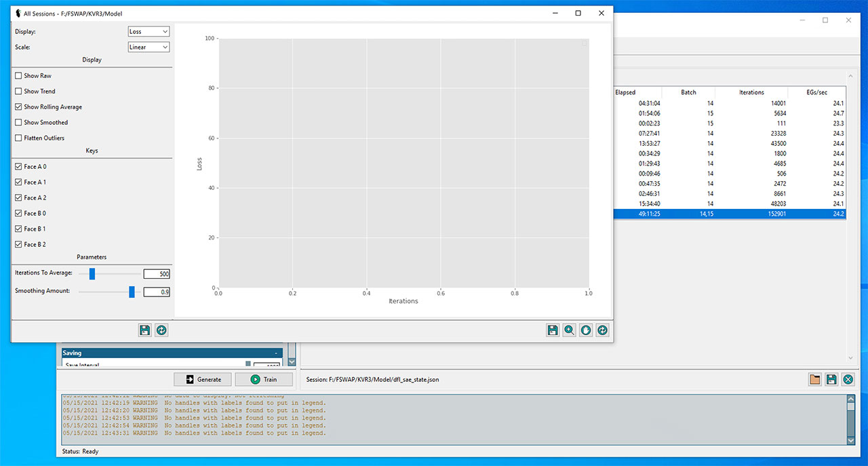Viewport: 868px width, 466px height.
Task: Save the display options with the left floppy icon
Action: [144, 330]
